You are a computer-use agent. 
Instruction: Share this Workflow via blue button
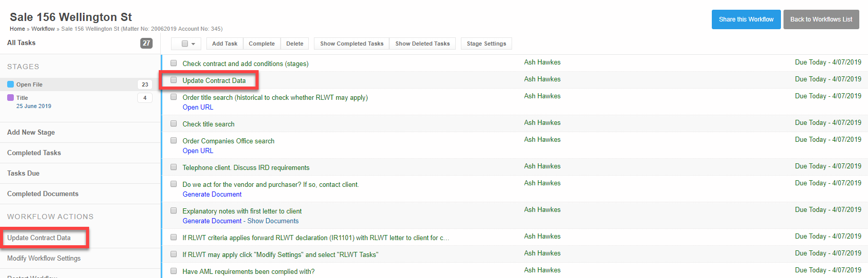click(746, 19)
